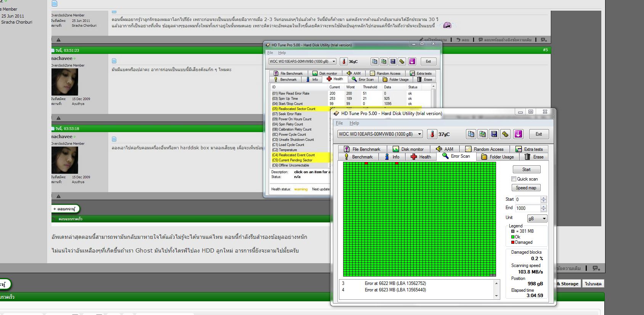
Task: Switch to Disk monitor tab in front window
Action: [408, 149]
